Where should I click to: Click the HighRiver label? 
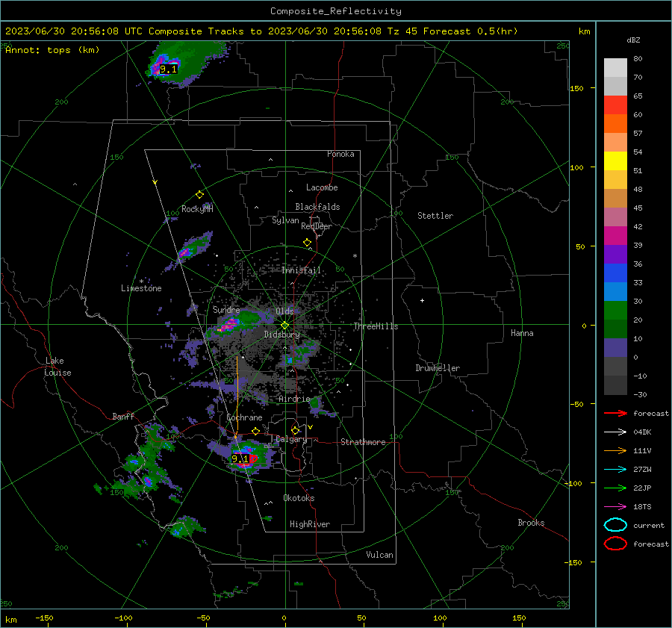[x=310, y=524]
